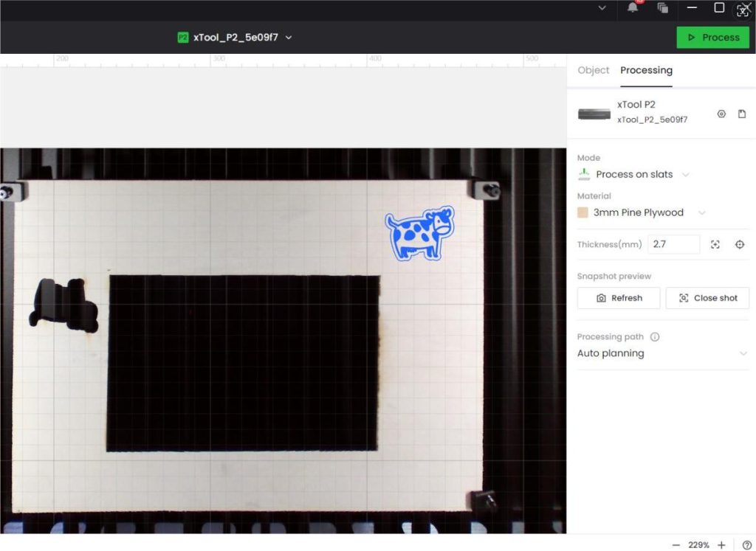Screen dimensions: 756x551
Task: Expand the Material dropdown chevron
Action: pyautogui.click(x=702, y=212)
